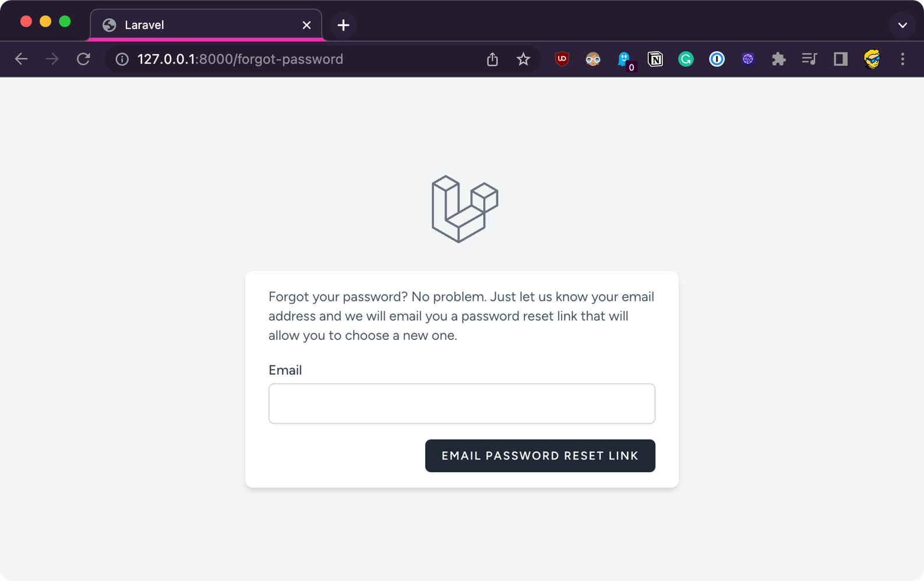Open the Grammarly extension

(x=686, y=59)
